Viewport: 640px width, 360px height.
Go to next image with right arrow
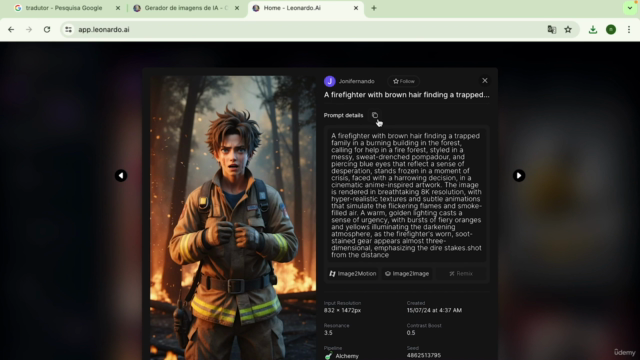point(519,176)
